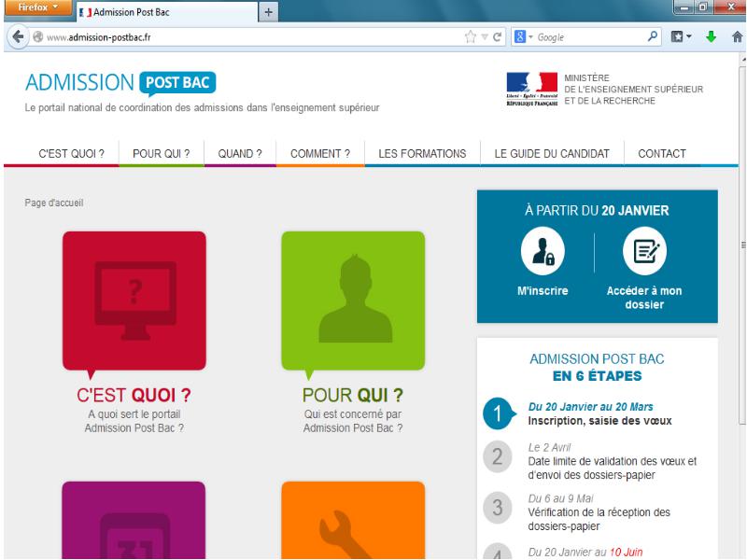
Task: Click the C'EST QUOI ? heading link
Action: point(134,395)
